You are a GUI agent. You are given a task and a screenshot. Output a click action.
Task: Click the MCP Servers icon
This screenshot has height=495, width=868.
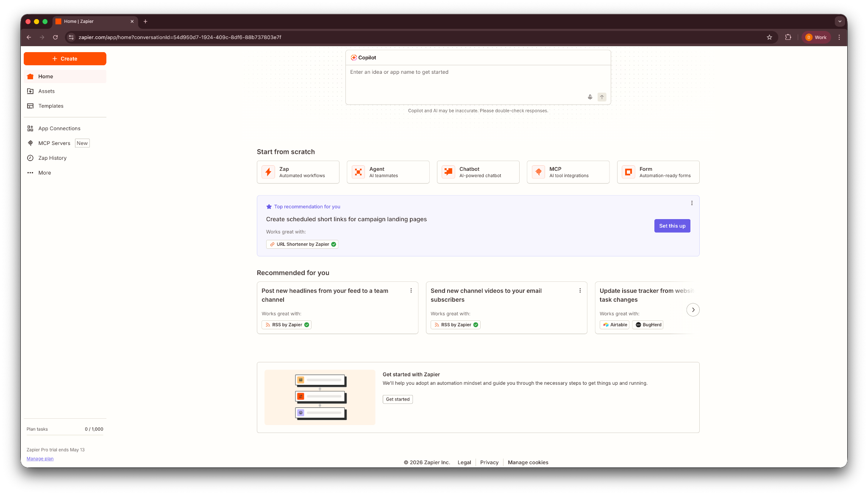(x=30, y=143)
